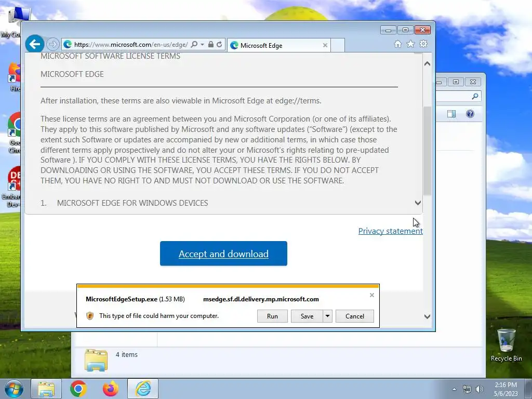
Task: Open Windows Start menu orb
Action: [14, 389]
